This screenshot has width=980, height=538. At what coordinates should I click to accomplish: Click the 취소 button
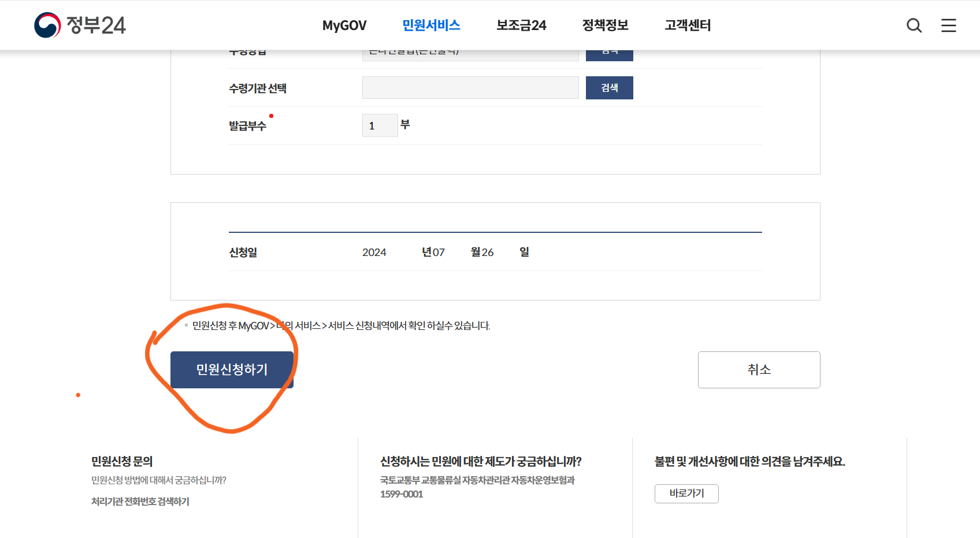759,370
